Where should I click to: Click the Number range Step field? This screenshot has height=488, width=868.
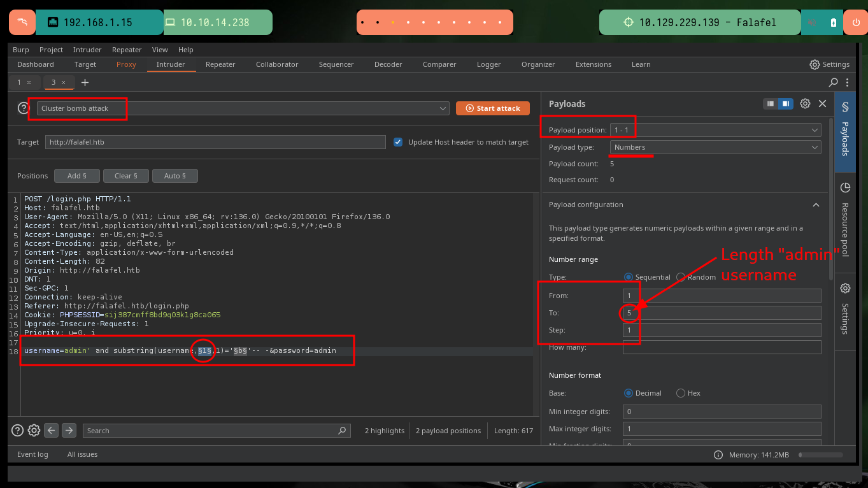722,330
